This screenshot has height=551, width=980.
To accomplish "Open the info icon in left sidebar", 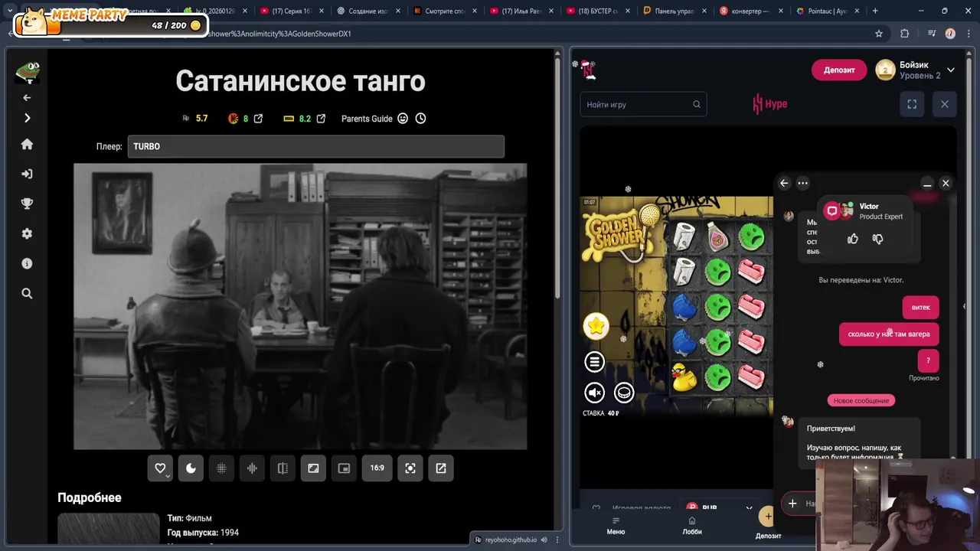I will coord(27,263).
